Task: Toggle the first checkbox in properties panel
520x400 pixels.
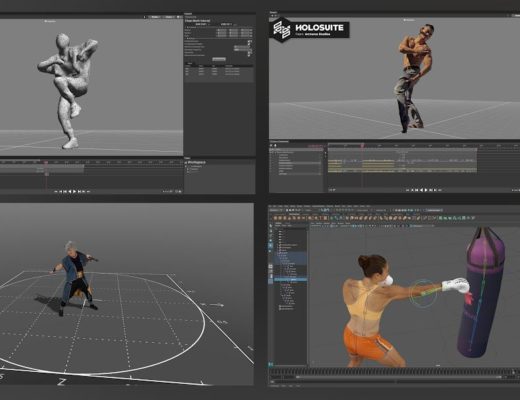Action: (249, 41)
